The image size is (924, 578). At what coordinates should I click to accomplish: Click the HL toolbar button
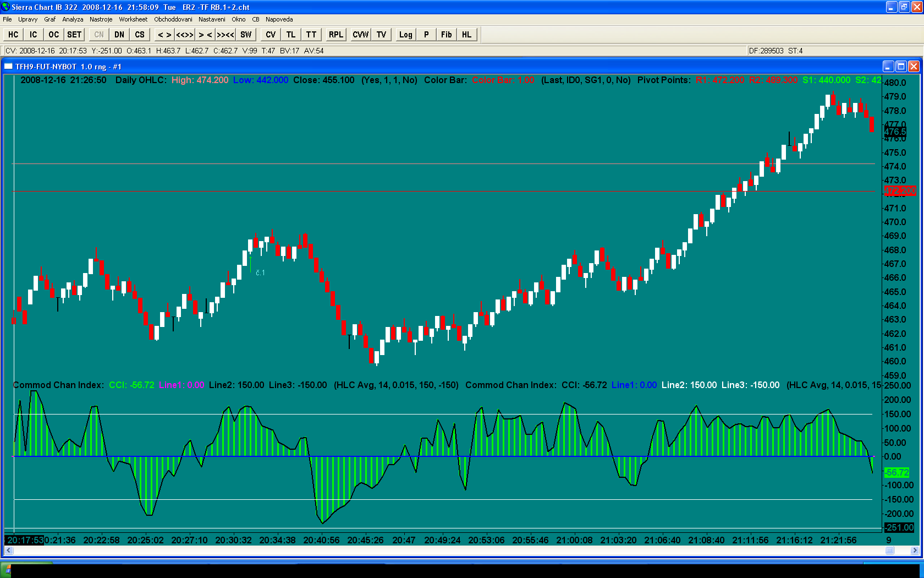click(466, 35)
